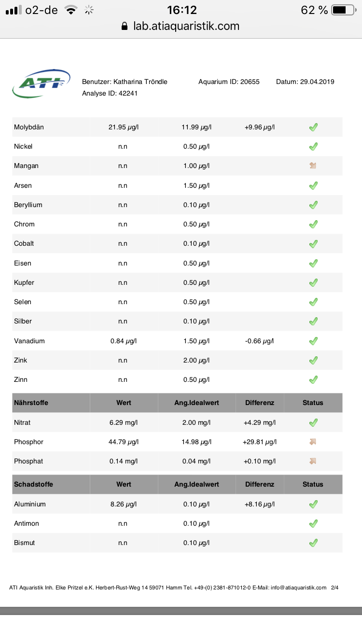Click the Analyse ID 42241 text
The image size is (362, 644).
[x=110, y=93]
